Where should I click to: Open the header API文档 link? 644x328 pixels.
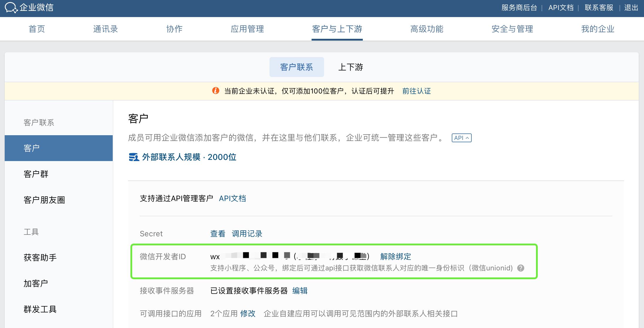pyautogui.click(x=561, y=8)
